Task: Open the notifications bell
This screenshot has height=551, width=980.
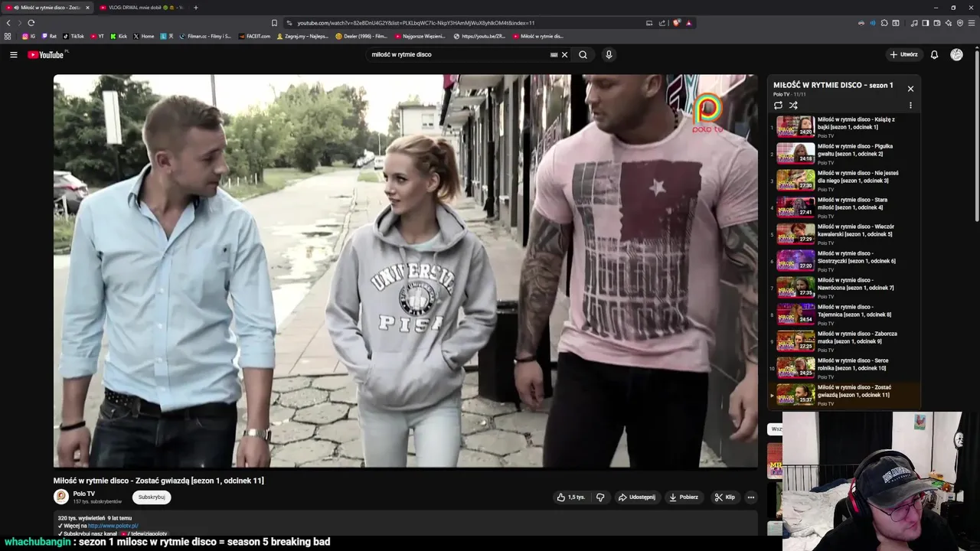Action: click(934, 54)
